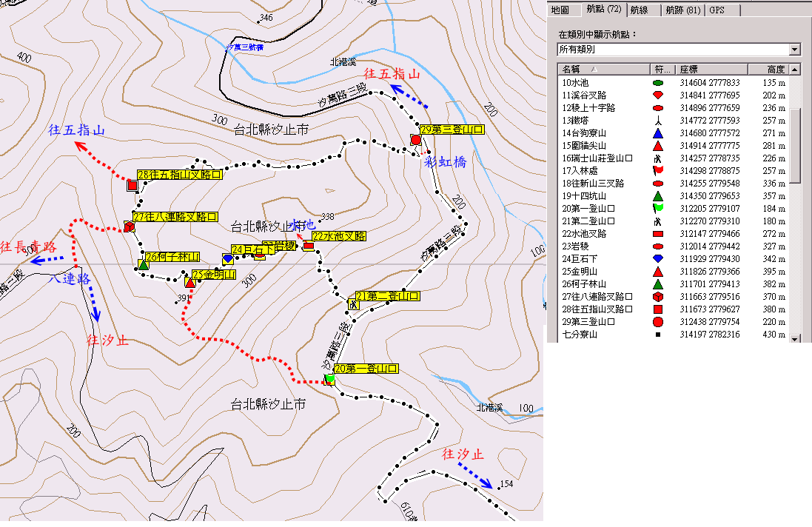Image resolution: width=812 pixels, height=527 pixels.
Task: Select the red triangle marker 25金明山 on the map
Action: tap(190, 282)
